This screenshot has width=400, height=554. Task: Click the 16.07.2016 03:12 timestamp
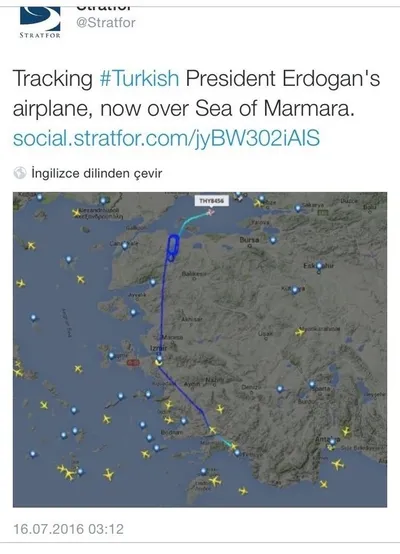[69, 529]
